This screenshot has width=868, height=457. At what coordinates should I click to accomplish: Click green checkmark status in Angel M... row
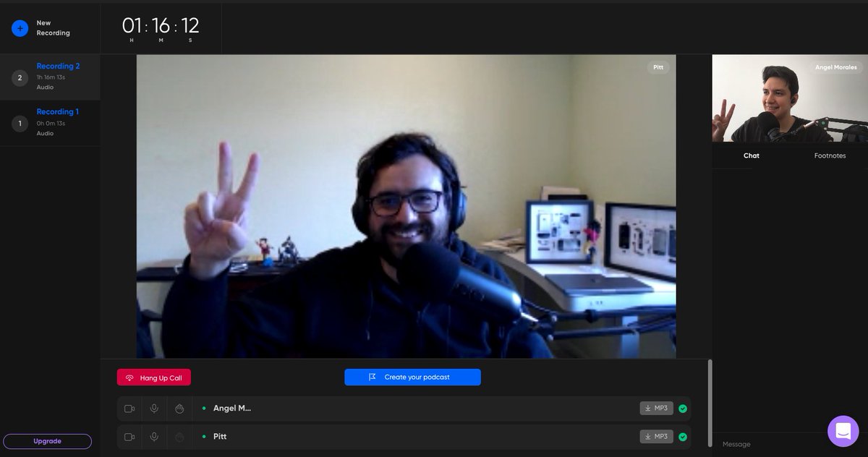683,409
